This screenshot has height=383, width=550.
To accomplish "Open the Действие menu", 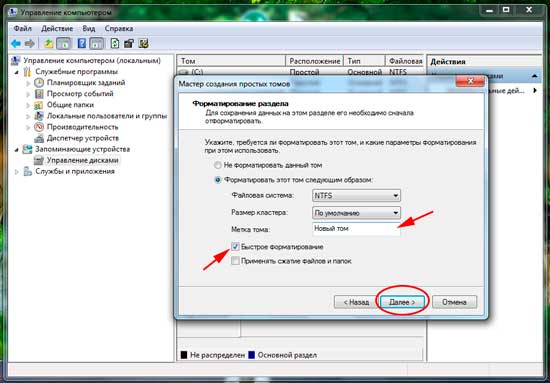I will [57, 28].
